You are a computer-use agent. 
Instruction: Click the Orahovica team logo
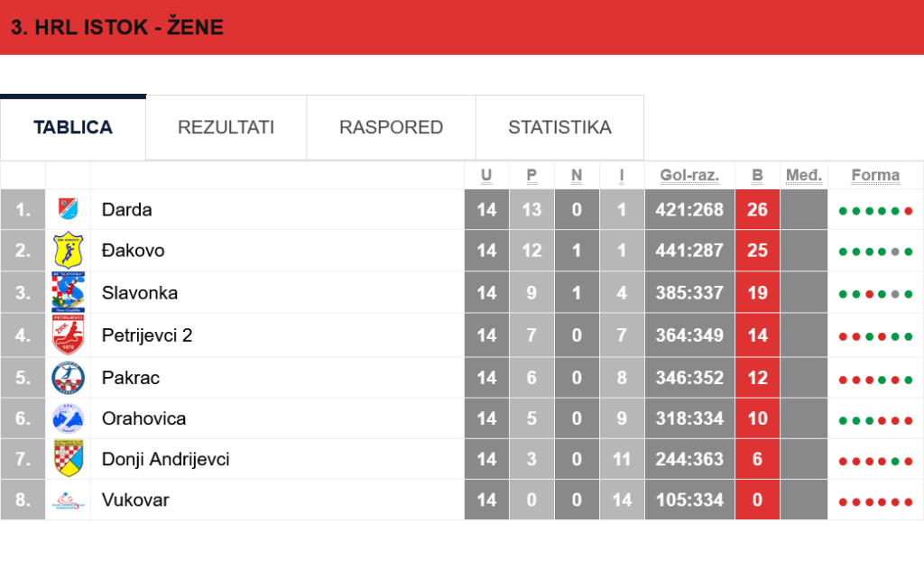click(x=69, y=418)
